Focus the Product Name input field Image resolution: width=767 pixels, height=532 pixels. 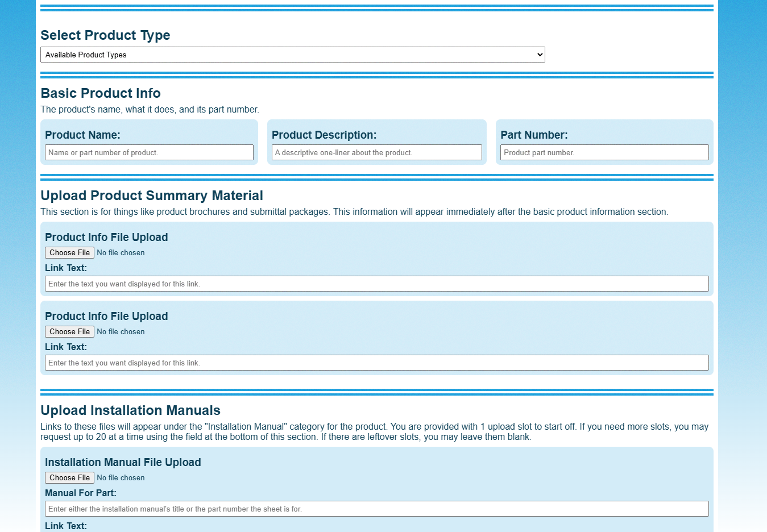pos(149,152)
